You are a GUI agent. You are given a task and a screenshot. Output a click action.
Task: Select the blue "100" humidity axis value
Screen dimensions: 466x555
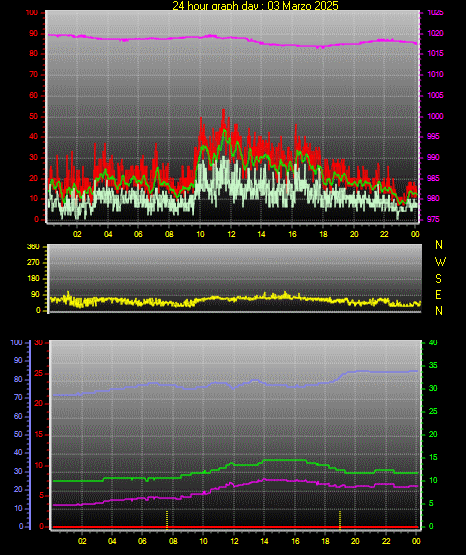click(16, 343)
